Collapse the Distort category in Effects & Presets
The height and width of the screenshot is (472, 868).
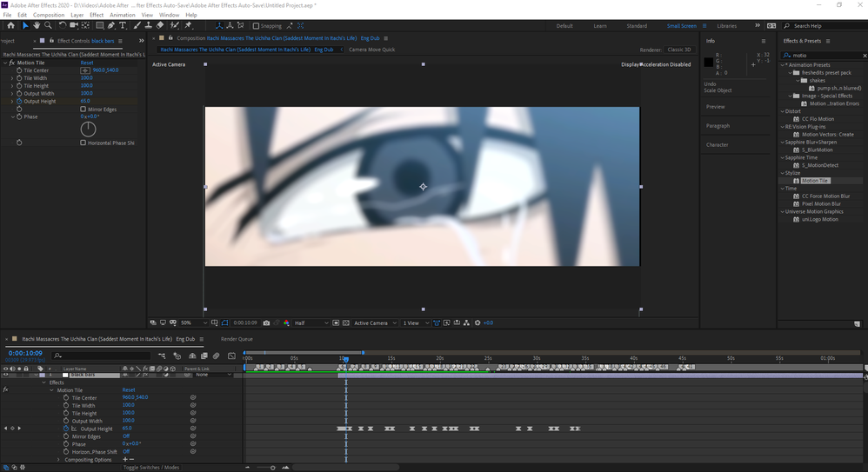[783, 111]
